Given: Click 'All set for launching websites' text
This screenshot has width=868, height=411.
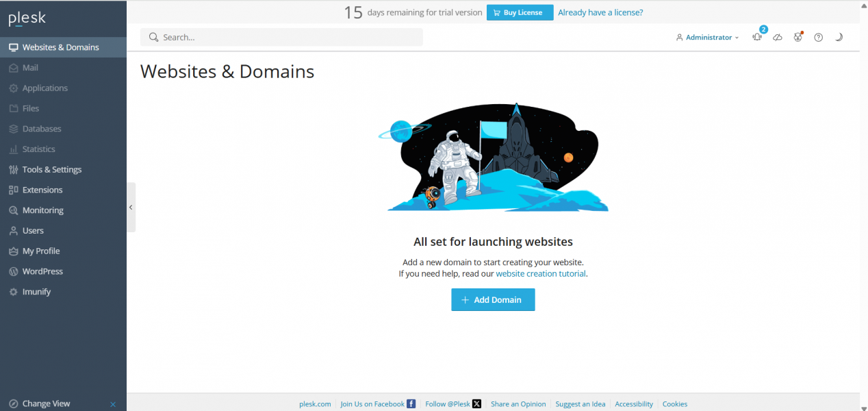Looking at the screenshot, I should click(x=493, y=242).
